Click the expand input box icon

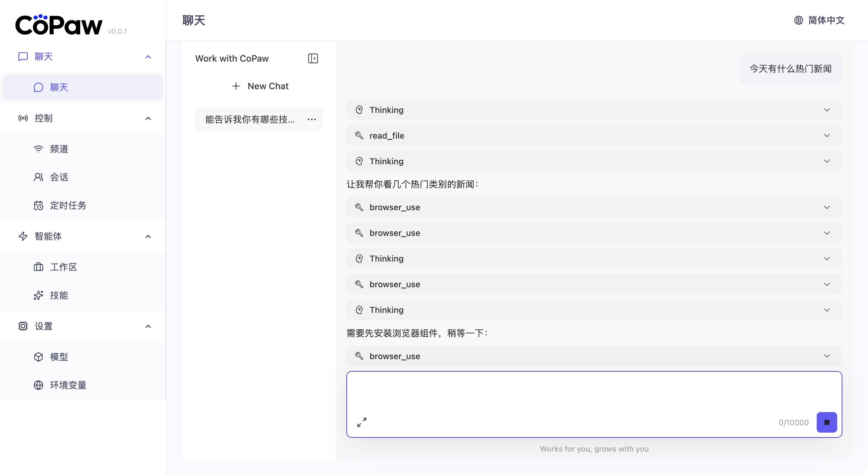(x=362, y=422)
